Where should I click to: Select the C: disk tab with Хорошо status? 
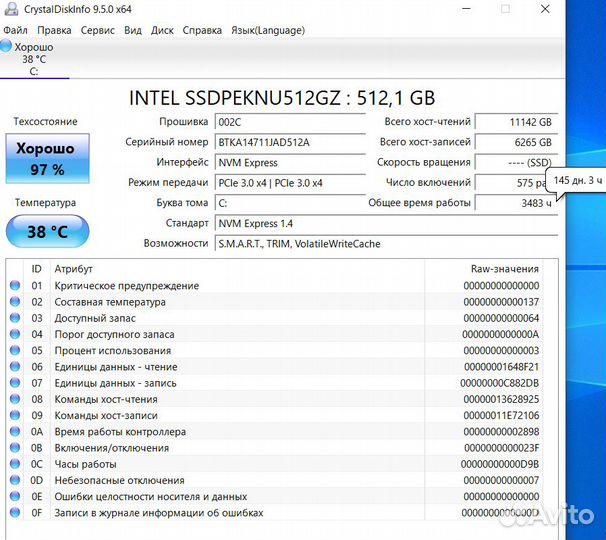(x=34, y=59)
